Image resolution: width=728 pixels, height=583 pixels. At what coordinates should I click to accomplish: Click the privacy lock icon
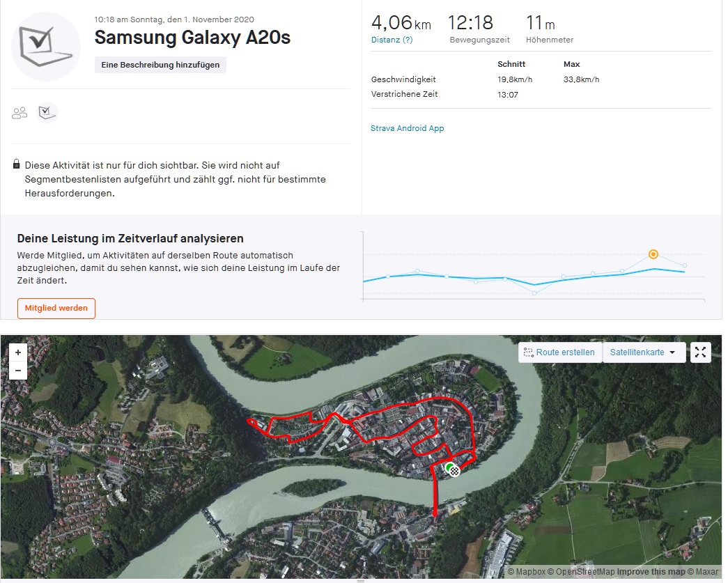[16, 165]
